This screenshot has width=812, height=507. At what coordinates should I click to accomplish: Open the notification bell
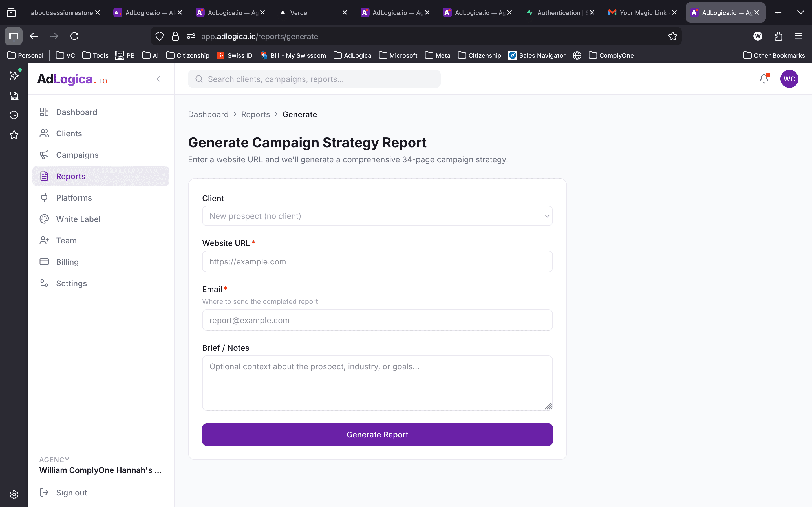764,79
